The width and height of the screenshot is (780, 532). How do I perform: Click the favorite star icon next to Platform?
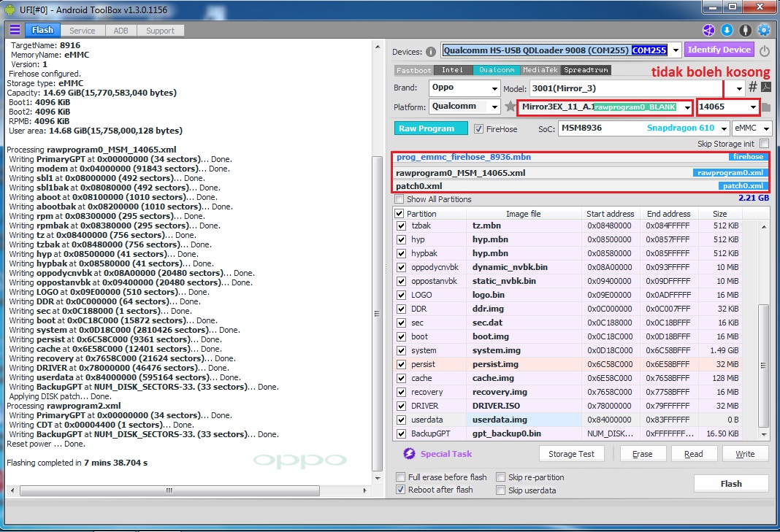pos(510,107)
